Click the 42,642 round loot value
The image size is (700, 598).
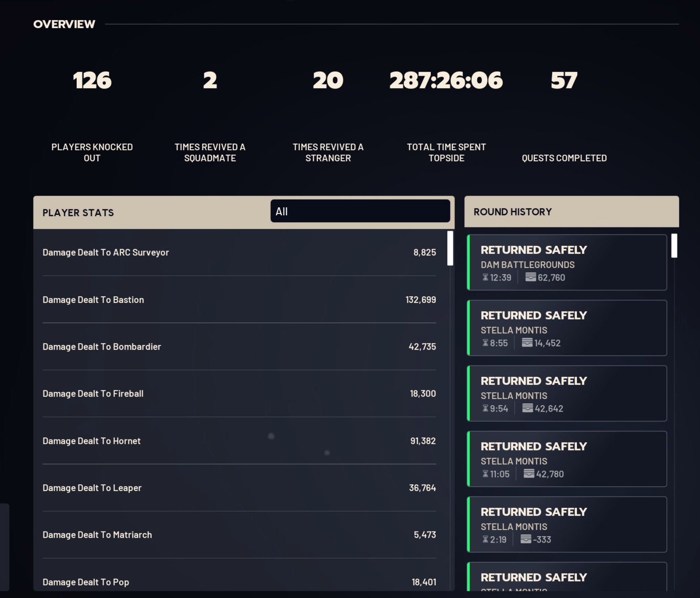coord(549,409)
